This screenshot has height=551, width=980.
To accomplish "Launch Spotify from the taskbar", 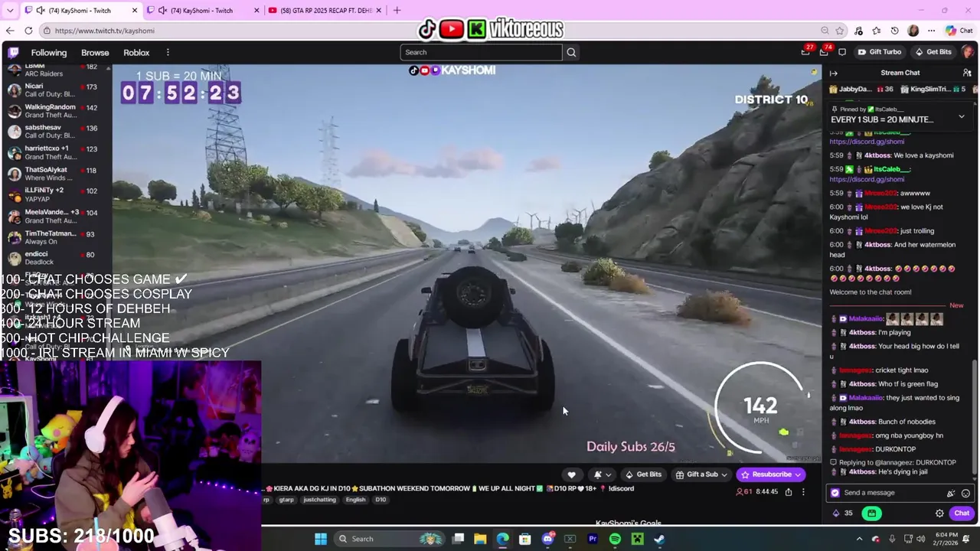I will tap(615, 539).
